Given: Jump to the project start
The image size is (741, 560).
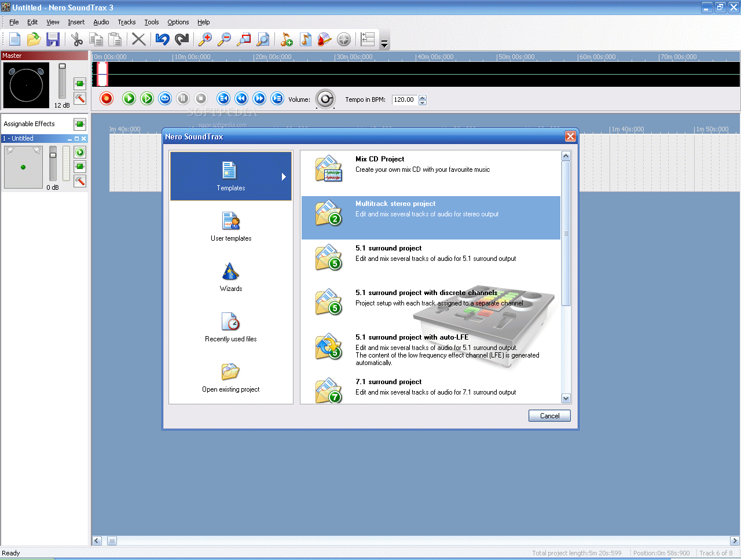Looking at the screenshot, I should (x=223, y=98).
